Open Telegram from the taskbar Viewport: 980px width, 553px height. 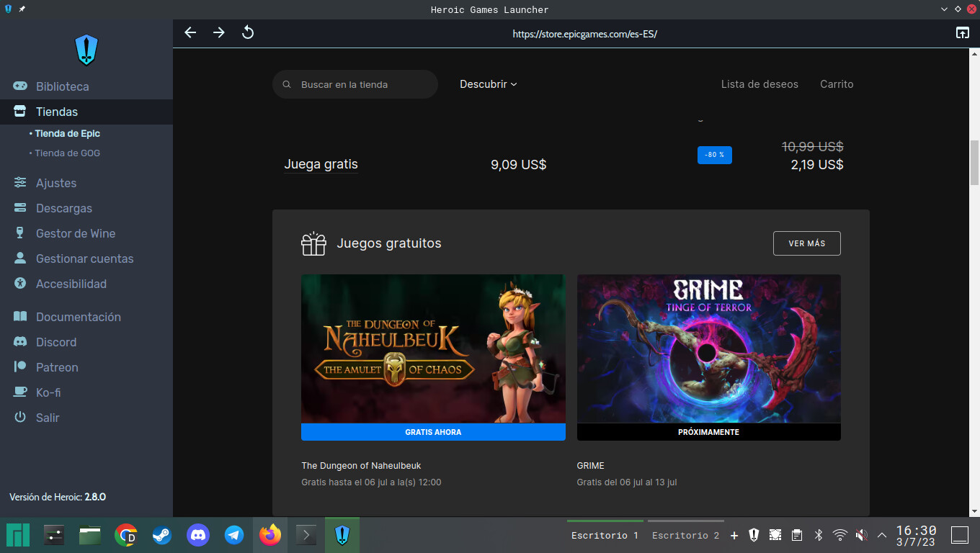tap(234, 535)
